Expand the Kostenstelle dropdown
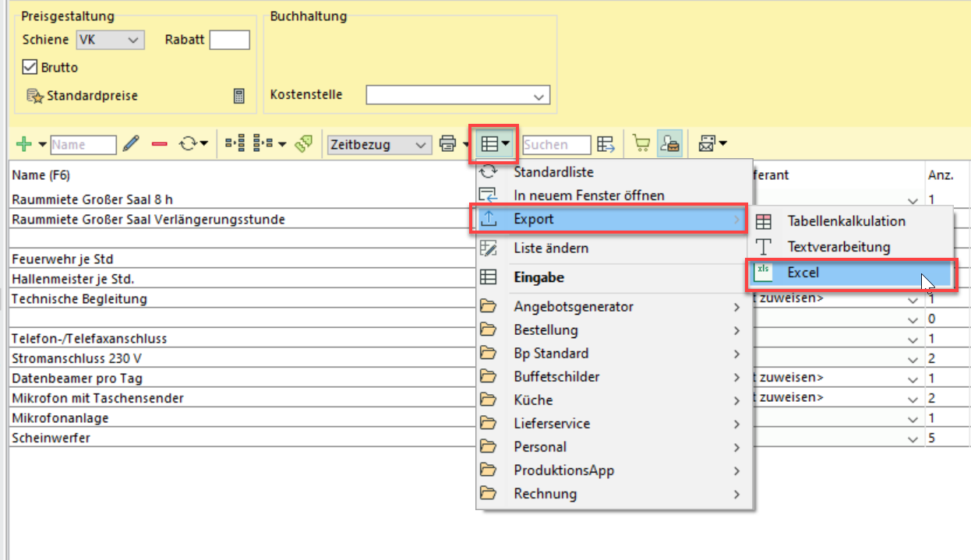 tap(458, 95)
